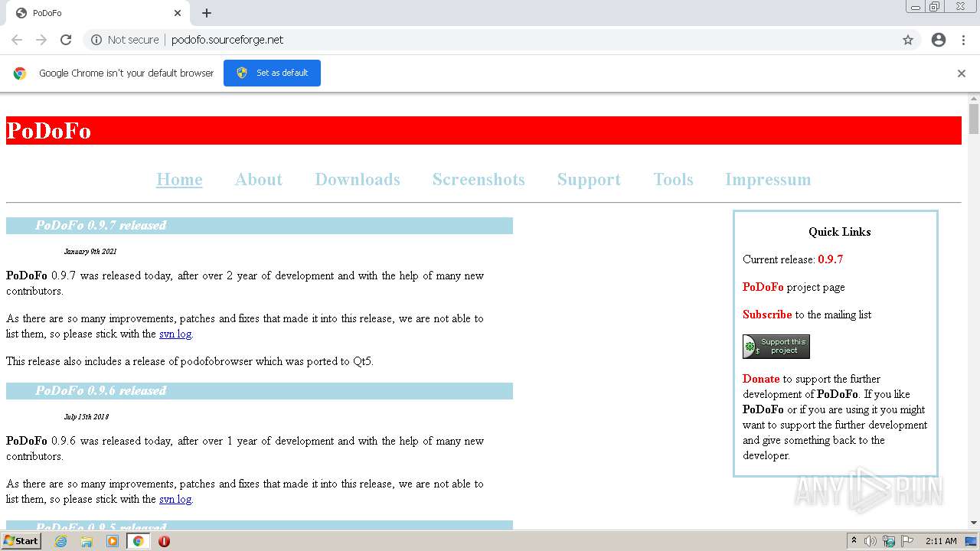
Task: Open the Home navigation link
Action: pyautogui.click(x=179, y=179)
